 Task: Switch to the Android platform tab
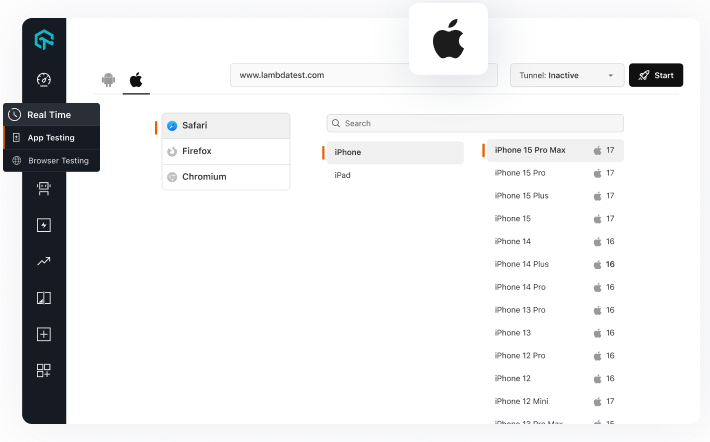(x=108, y=80)
